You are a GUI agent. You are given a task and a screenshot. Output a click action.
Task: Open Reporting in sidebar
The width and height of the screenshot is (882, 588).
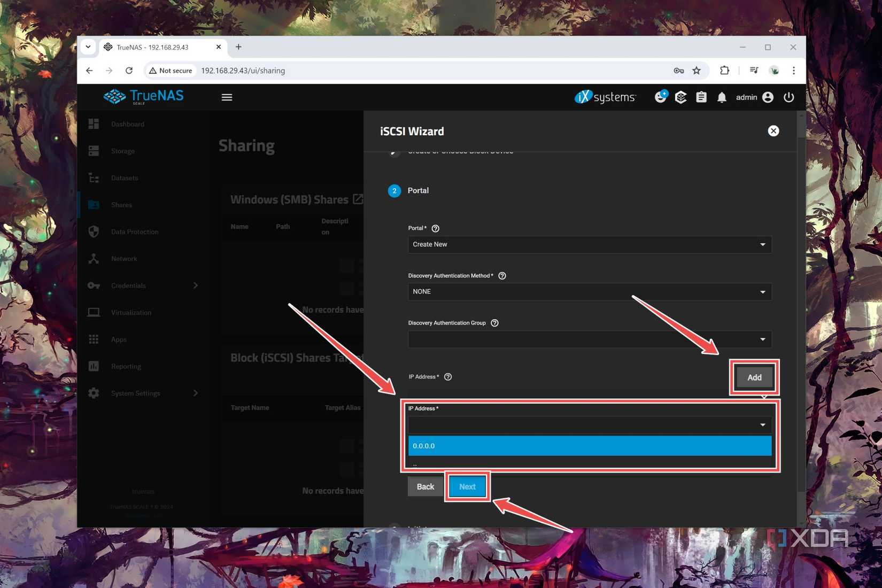pyautogui.click(x=126, y=366)
